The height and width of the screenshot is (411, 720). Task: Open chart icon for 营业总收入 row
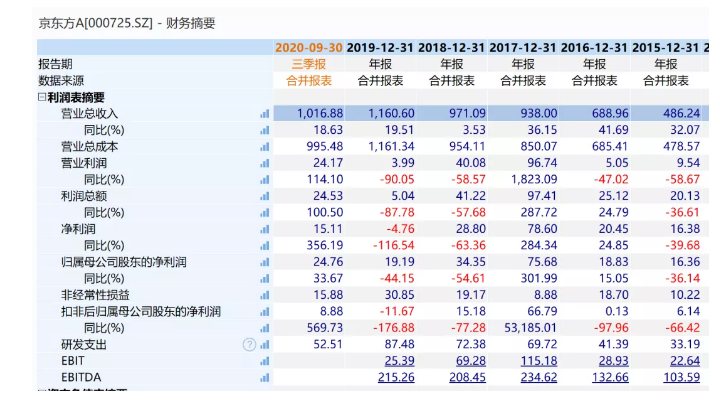pos(264,114)
